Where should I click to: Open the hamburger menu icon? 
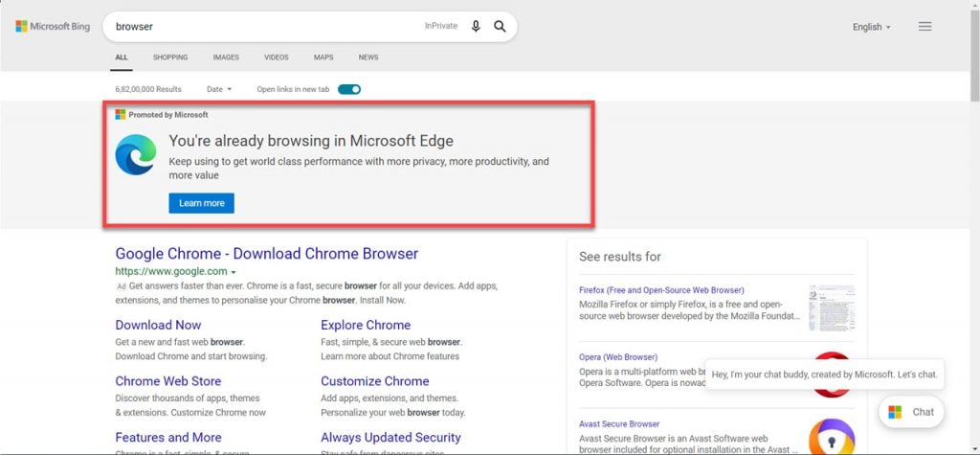coord(925,26)
